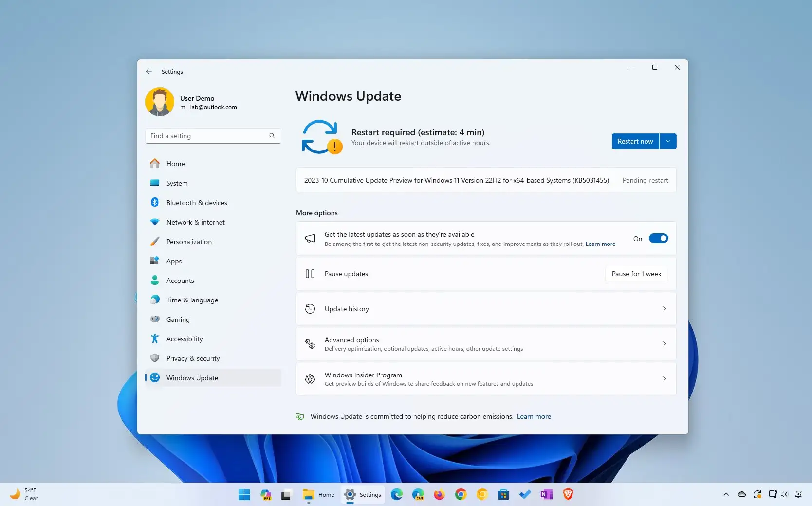The height and width of the screenshot is (506, 812).
Task: Click the Settings taskbar button
Action: point(363,495)
